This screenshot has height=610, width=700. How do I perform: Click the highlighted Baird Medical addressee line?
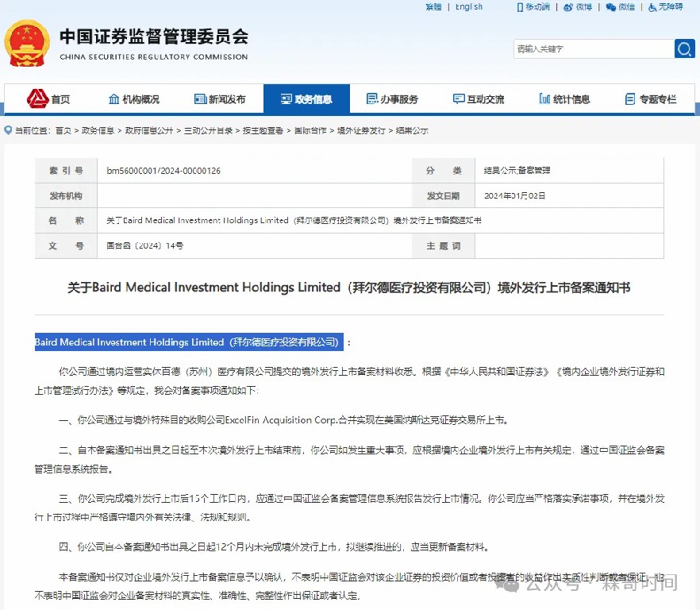pos(189,342)
